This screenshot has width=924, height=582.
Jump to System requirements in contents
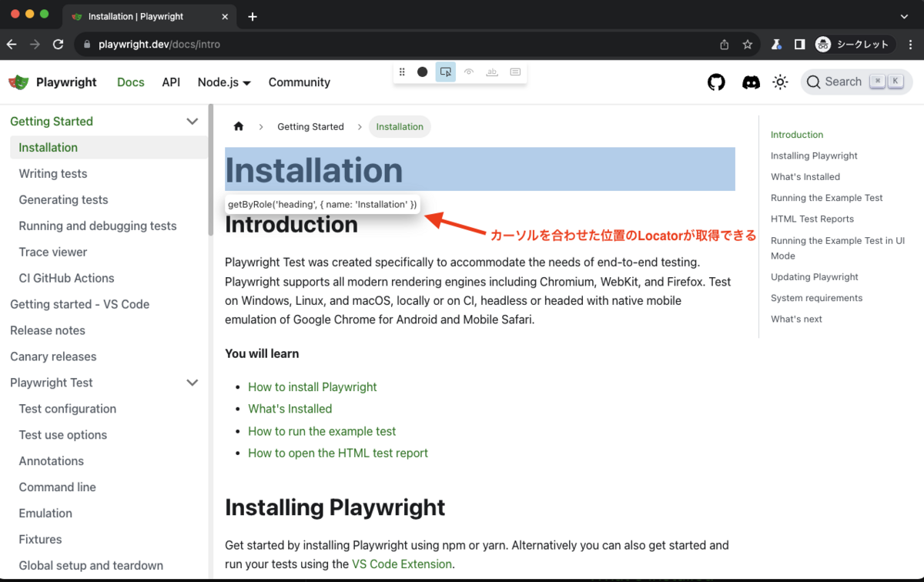(817, 298)
